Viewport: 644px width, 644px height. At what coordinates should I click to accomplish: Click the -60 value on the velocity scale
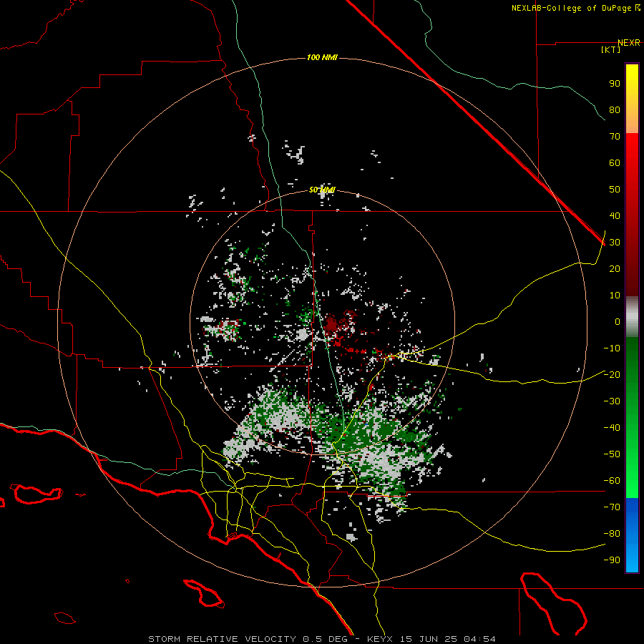pyautogui.click(x=612, y=481)
